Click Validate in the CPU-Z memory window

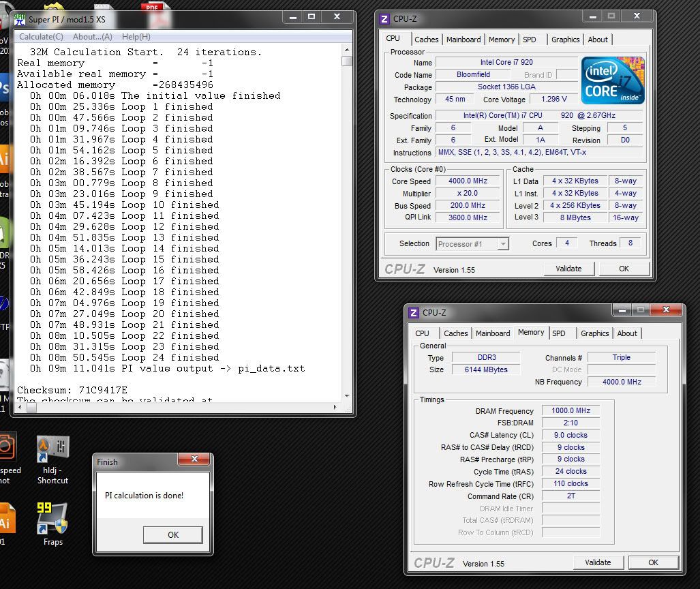coord(598,562)
